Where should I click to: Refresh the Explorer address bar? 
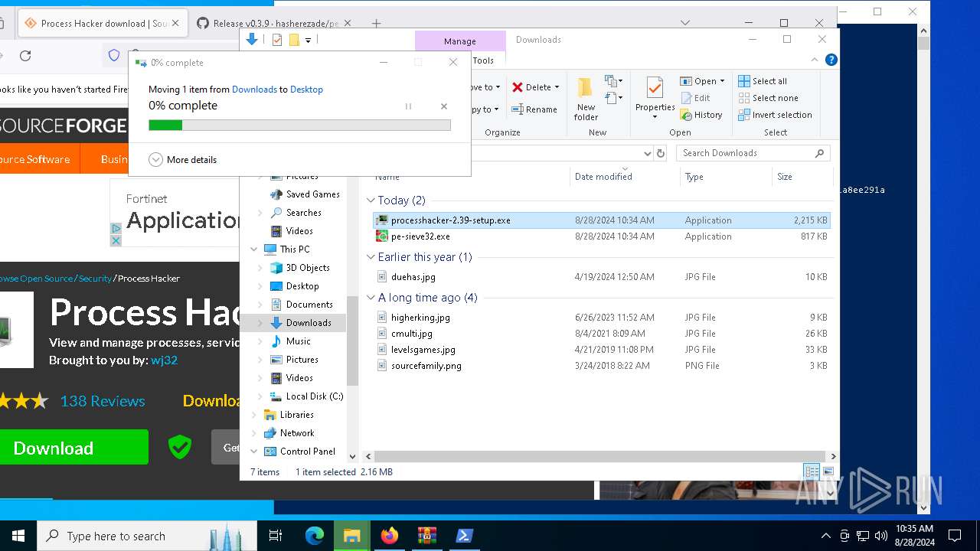pyautogui.click(x=661, y=153)
